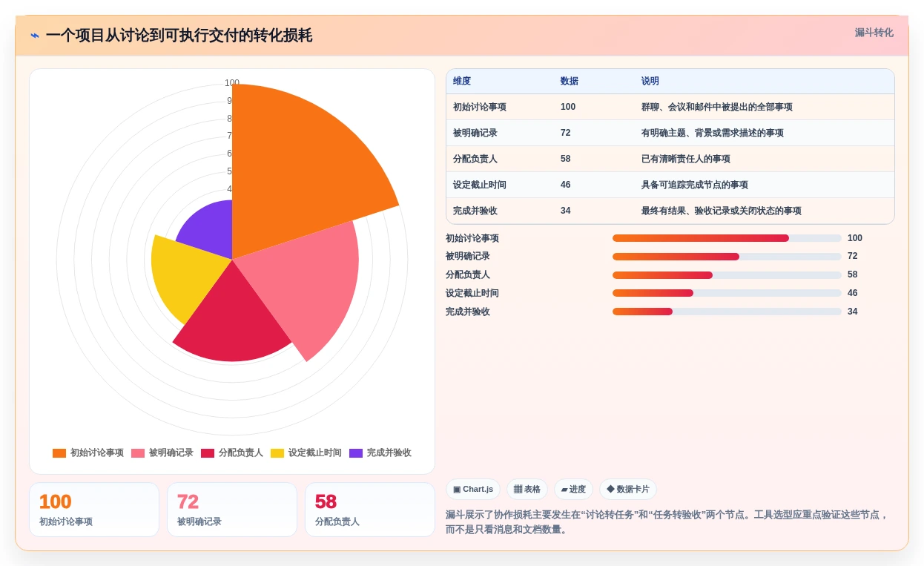This screenshot has width=924, height=566.
Task: Select the 设定截止时间 table row label
Action: pyautogui.click(x=480, y=185)
